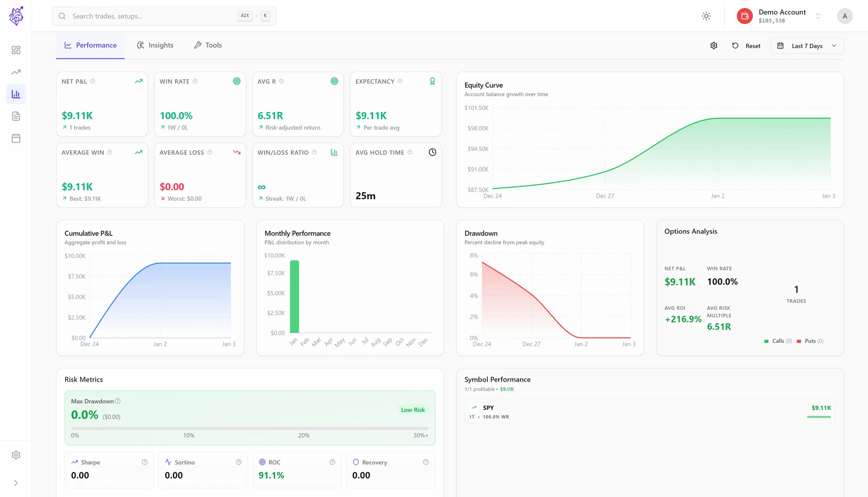Open the Last 7 Days date range dropdown
Screen dimensions: 868x497
tap(807, 46)
